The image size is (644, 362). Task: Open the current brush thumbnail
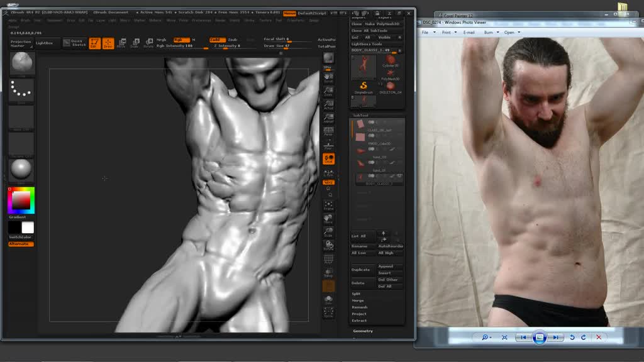point(22,63)
